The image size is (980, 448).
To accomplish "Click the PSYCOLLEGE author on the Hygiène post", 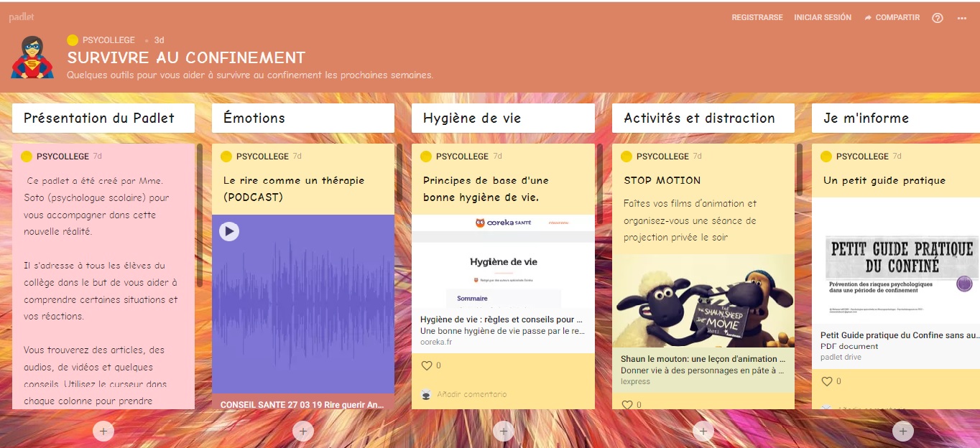I will [x=462, y=157].
